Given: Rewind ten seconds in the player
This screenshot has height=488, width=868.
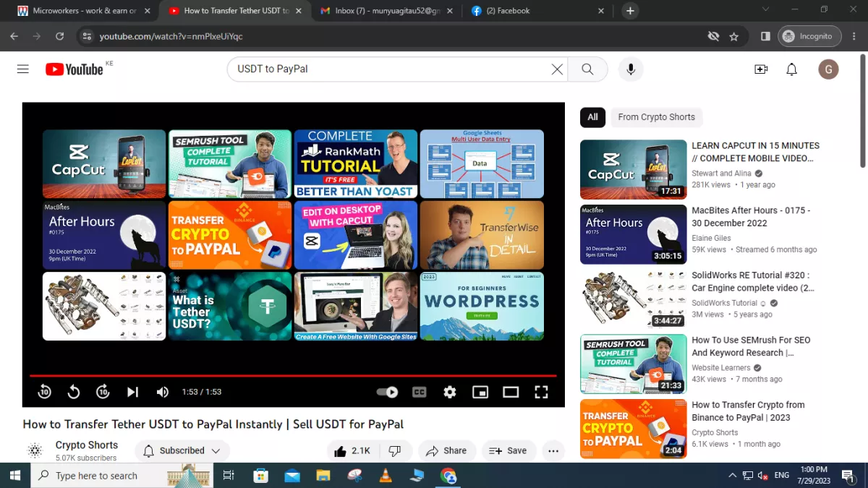Looking at the screenshot, I should coord(44,392).
